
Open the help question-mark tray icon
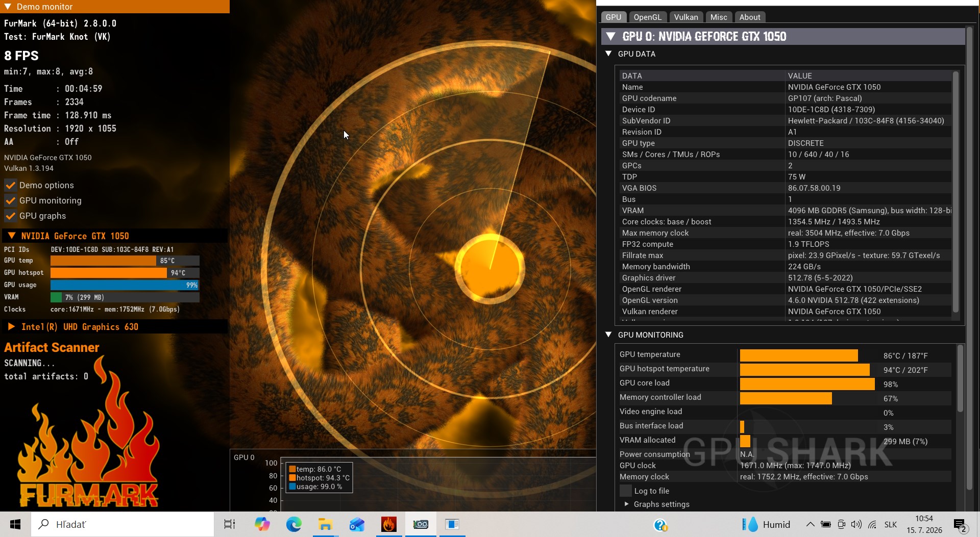click(660, 525)
